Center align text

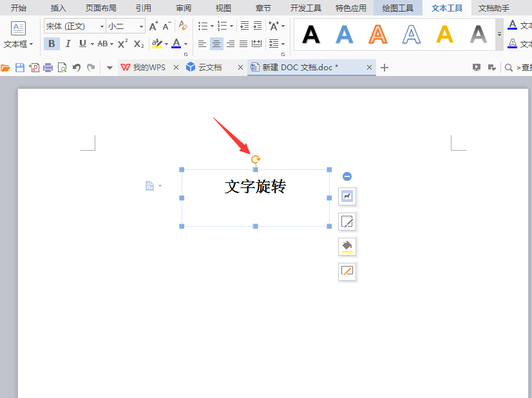pyautogui.click(x=216, y=44)
